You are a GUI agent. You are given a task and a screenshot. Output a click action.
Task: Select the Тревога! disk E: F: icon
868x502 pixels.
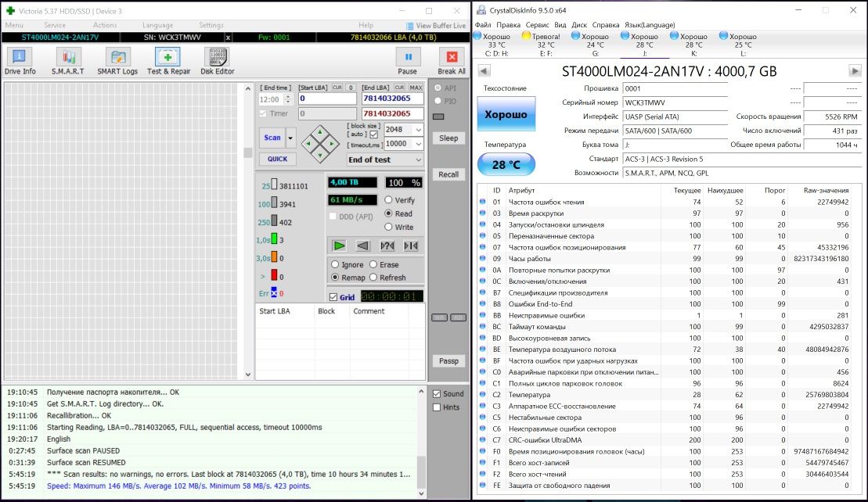tap(527, 36)
